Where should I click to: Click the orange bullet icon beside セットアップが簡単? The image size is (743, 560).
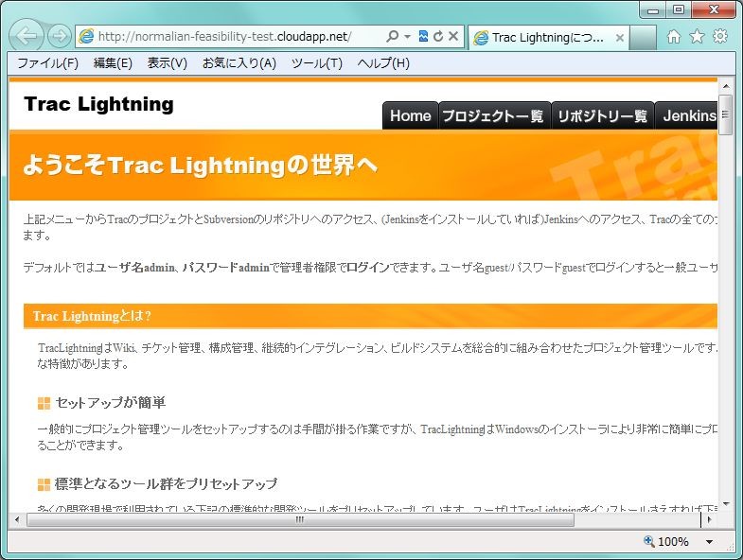44,404
